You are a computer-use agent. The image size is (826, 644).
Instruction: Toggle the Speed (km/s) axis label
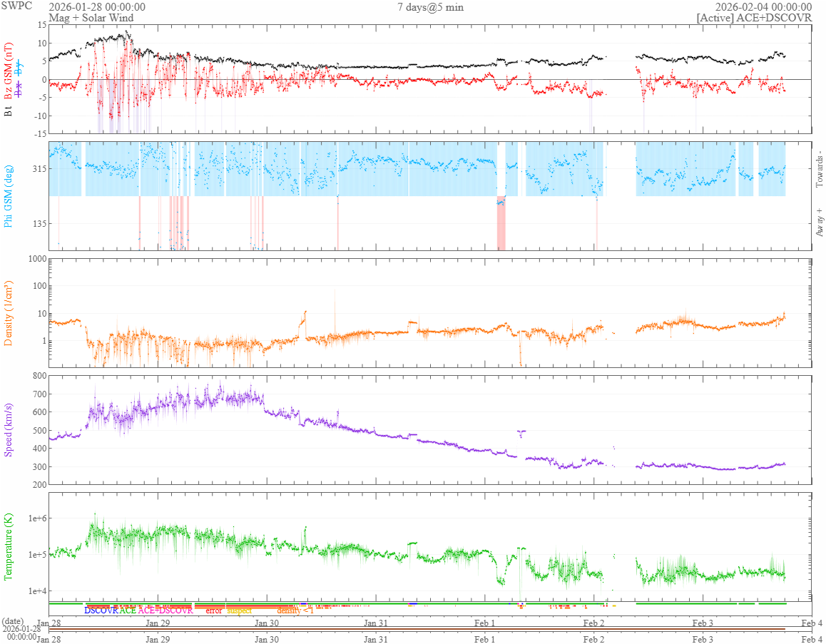click(9, 430)
